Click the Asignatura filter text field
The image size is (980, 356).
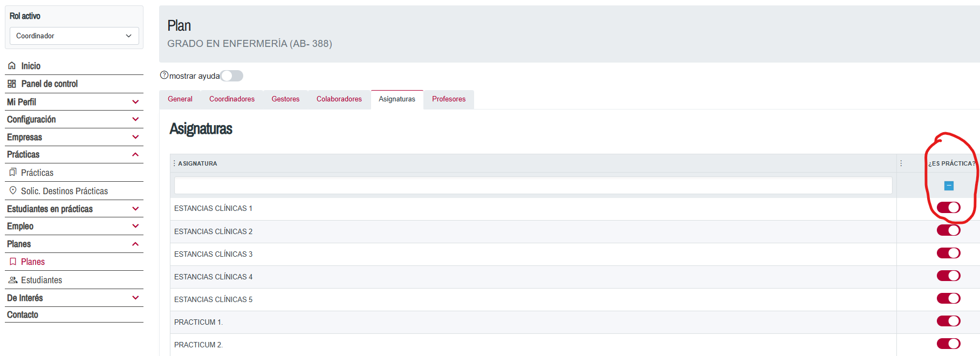point(532,186)
